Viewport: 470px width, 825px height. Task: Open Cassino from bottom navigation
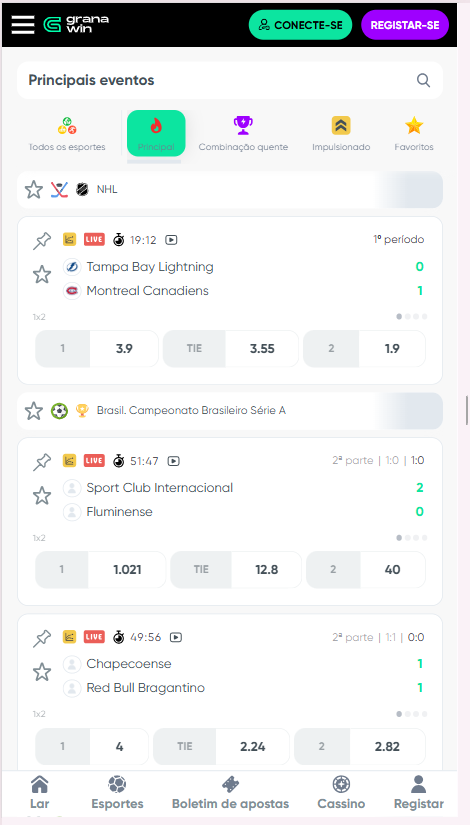[341, 792]
